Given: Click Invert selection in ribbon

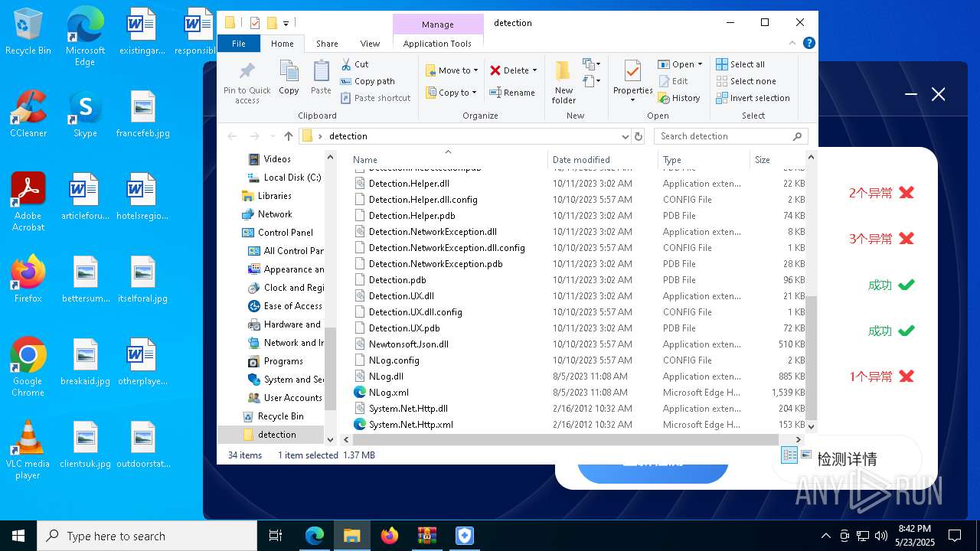Looking at the screenshot, I should (753, 98).
